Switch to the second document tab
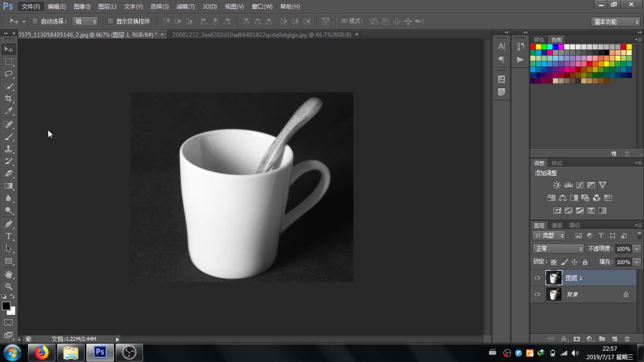The width and height of the screenshot is (644, 362). pyautogui.click(x=262, y=35)
